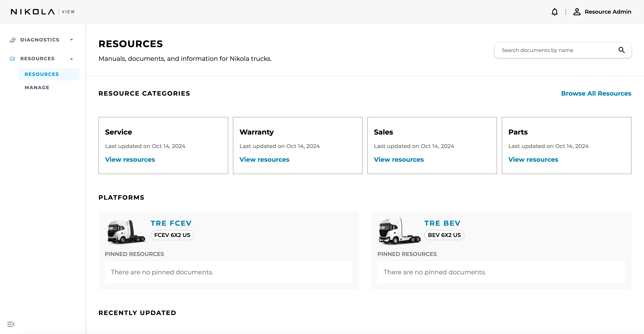Click the Recently Updated heading

click(137, 313)
